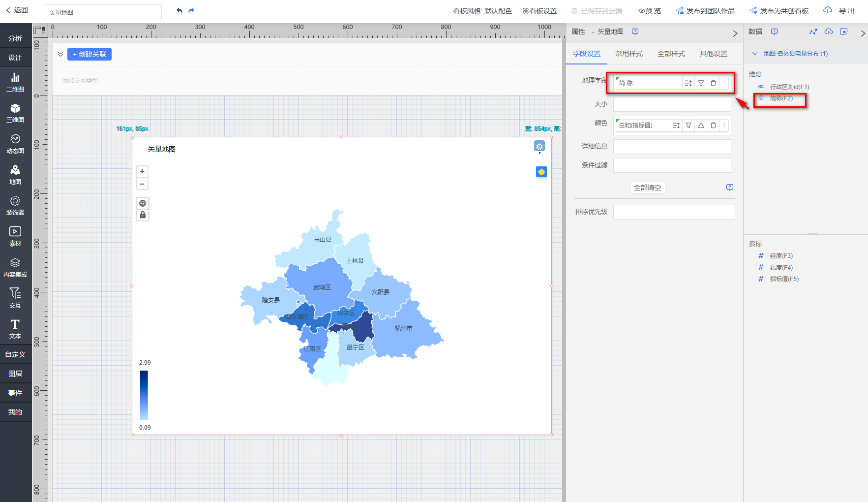Zoom out the map with minus button
The image size is (868, 502).
(x=142, y=184)
